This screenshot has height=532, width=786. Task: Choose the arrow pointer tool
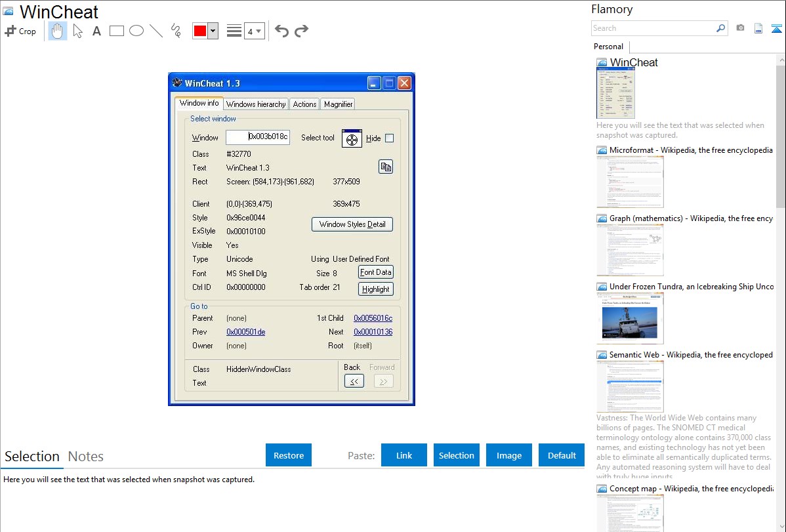(x=77, y=31)
